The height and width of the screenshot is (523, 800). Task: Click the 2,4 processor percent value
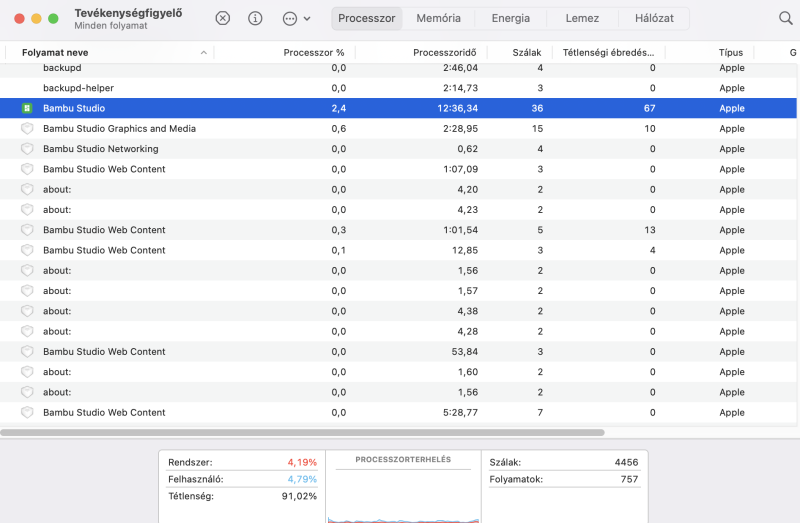[339, 108]
